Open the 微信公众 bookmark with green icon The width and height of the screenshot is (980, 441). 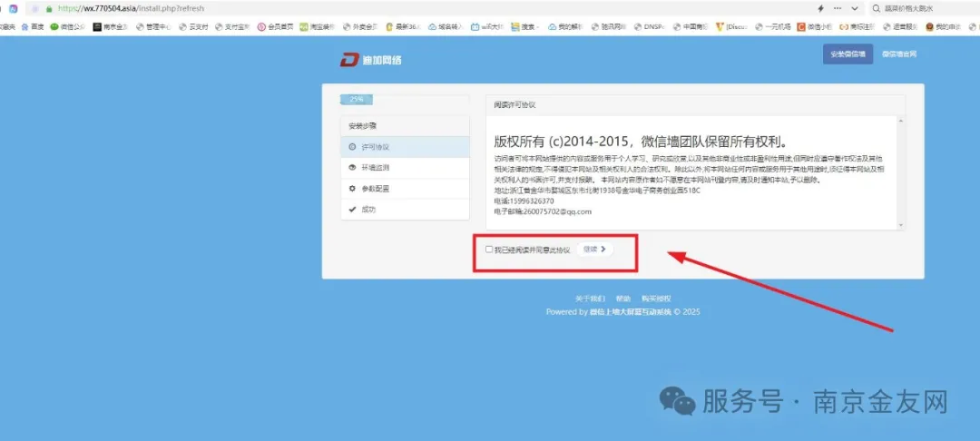tap(68, 27)
